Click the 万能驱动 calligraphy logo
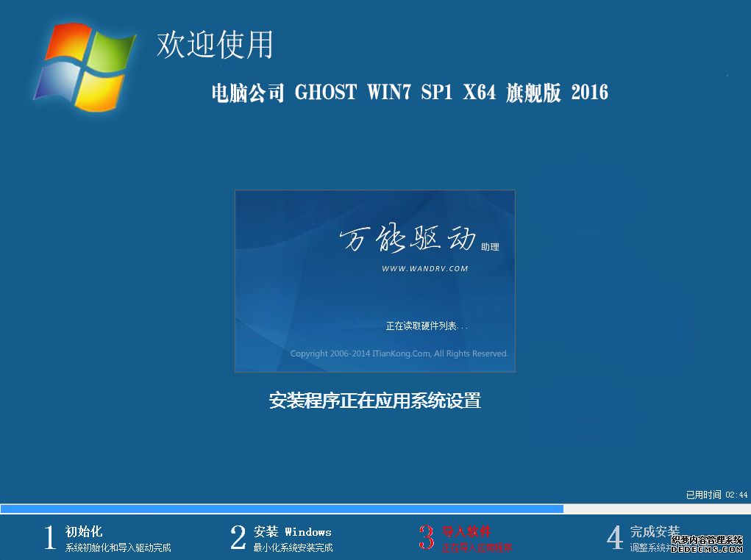 click(x=408, y=237)
